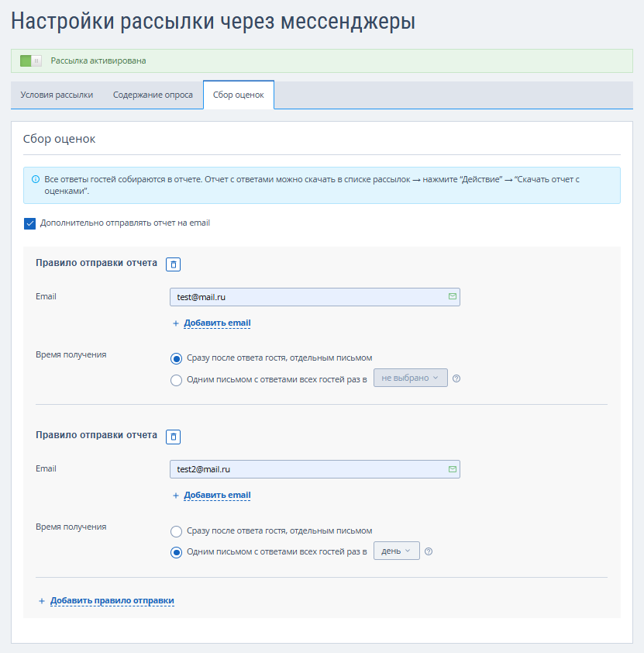Click 'Добавить email' under test2@mail.ru
This screenshot has width=644, height=653.
pyautogui.click(x=217, y=495)
